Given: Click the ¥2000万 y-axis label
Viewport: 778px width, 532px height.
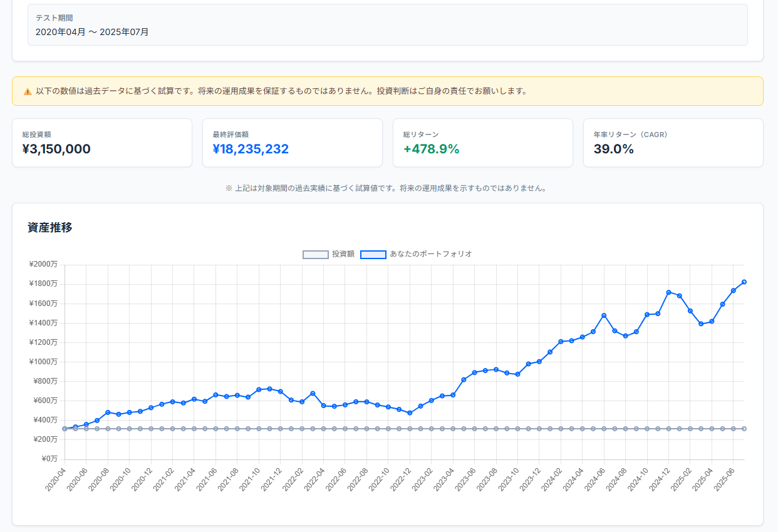Looking at the screenshot, I should click(43, 264).
